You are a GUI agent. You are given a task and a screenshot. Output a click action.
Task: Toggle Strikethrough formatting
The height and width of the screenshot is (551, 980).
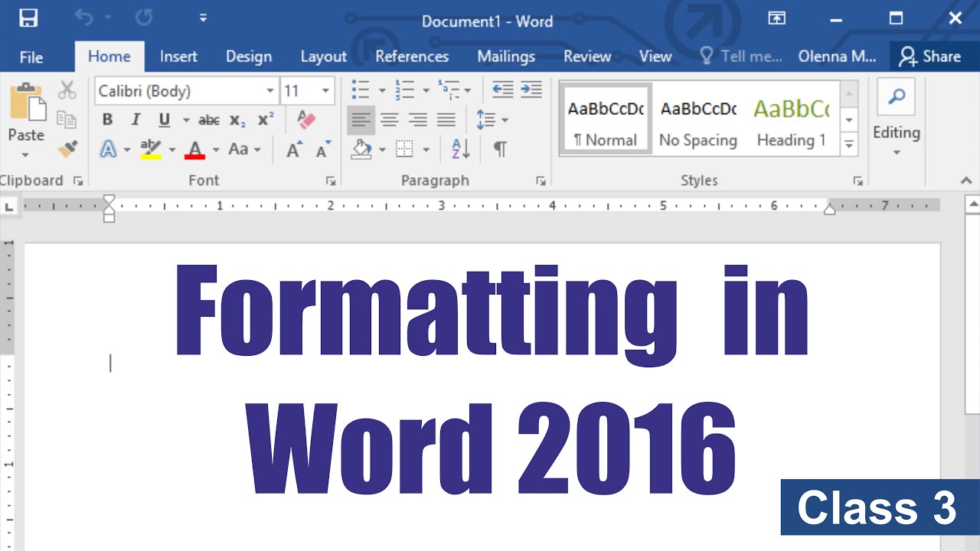209,120
